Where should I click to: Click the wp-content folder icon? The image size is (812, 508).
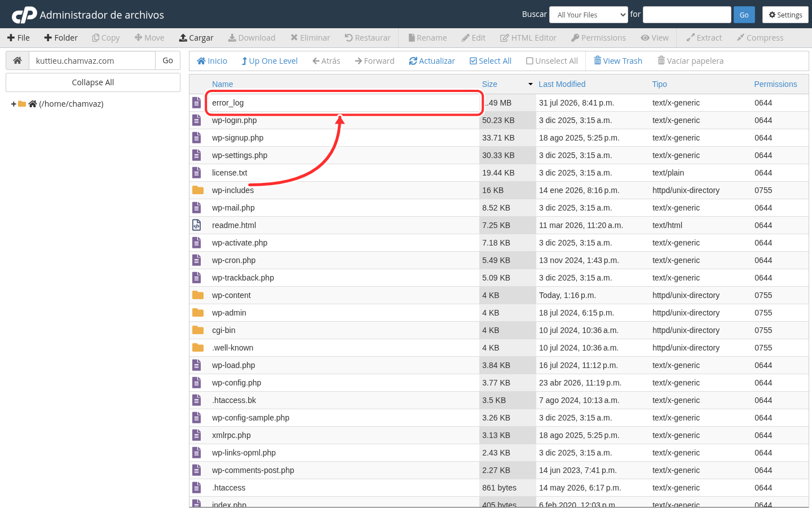197,295
